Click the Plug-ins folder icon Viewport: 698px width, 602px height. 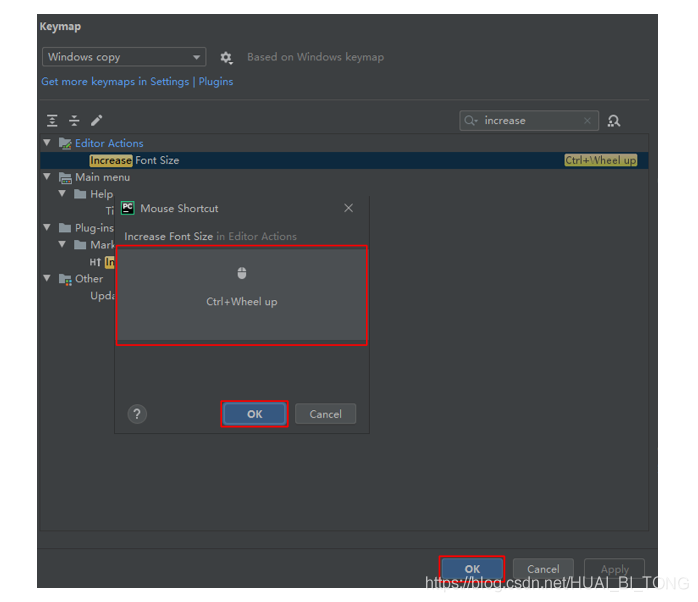click(x=65, y=228)
